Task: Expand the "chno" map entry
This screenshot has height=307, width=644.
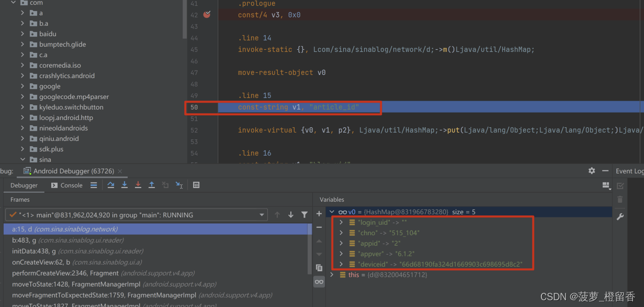Action: click(341, 233)
